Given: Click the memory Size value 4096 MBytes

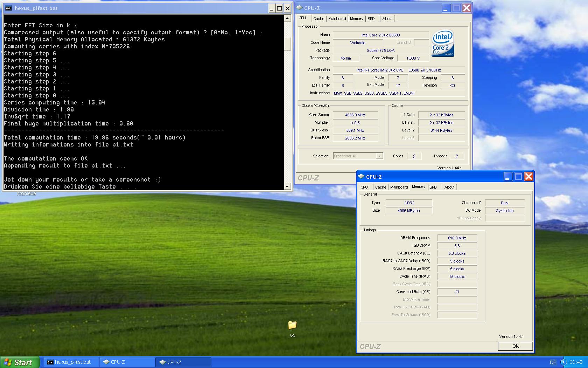Looking at the screenshot, I should 409,211.
